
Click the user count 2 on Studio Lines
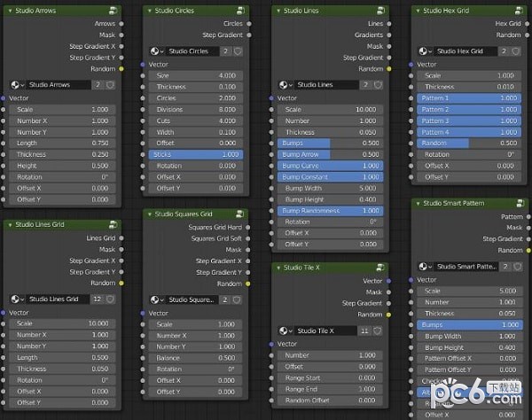pos(365,85)
